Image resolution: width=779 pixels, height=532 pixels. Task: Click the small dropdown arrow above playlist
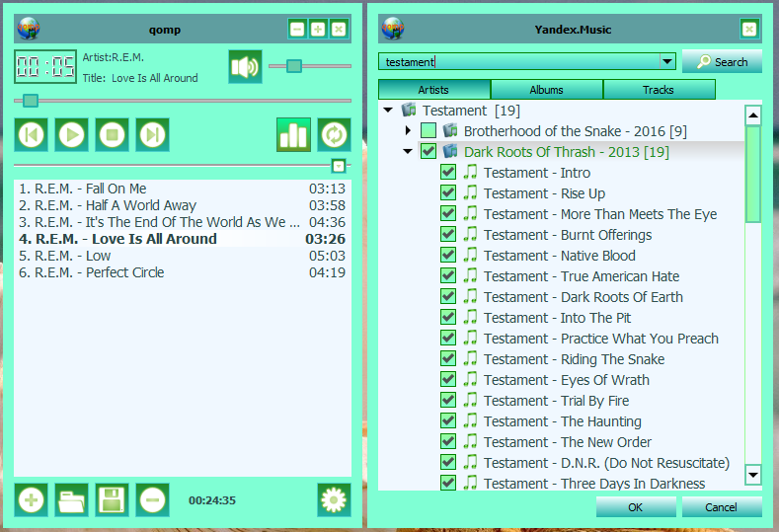(x=339, y=166)
